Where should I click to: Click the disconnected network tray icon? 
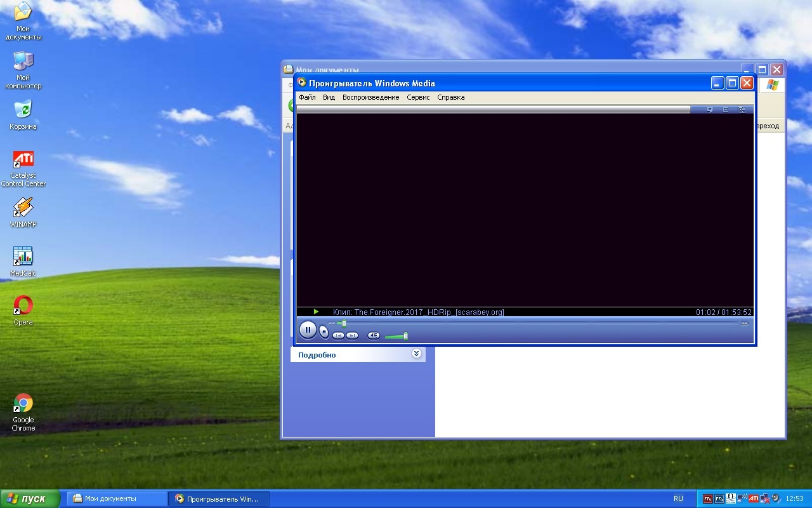point(765,498)
